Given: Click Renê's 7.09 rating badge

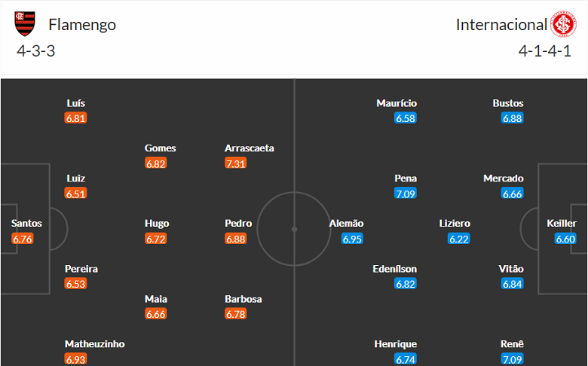Looking at the screenshot, I should (513, 359).
